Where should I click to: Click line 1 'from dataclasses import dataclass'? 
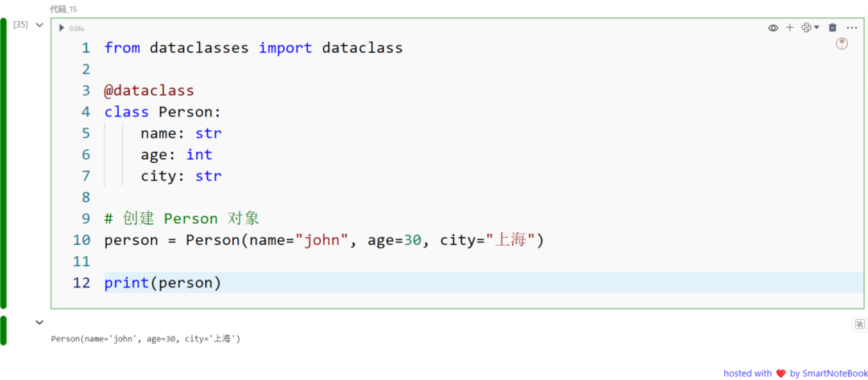click(253, 48)
